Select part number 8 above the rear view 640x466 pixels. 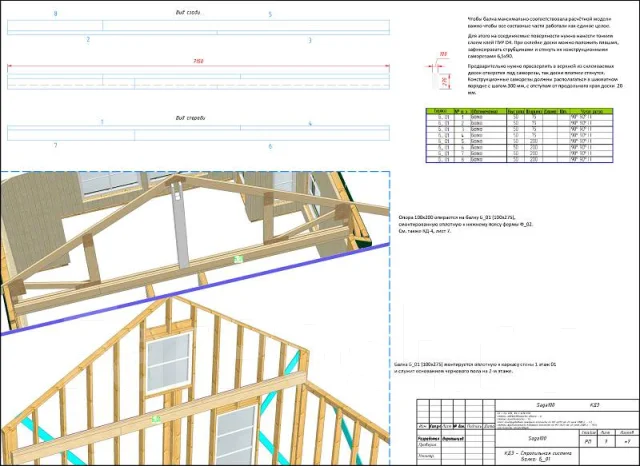(x=56, y=14)
